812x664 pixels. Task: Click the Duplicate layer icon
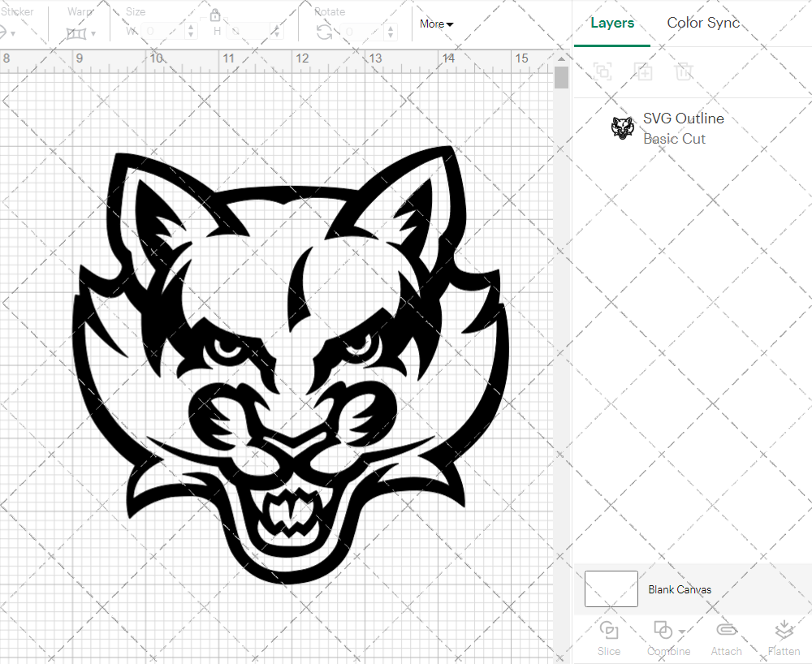coord(643,71)
